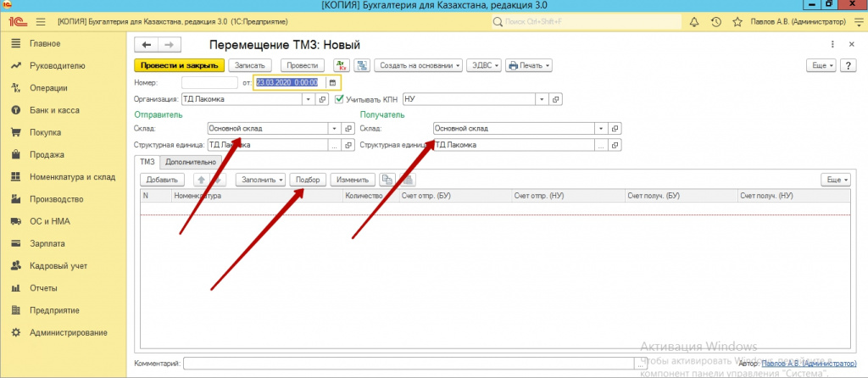Image resolution: width=868 pixels, height=378 pixels.
Task: Paste rows icon in table toolbar
Action: tap(408, 180)
